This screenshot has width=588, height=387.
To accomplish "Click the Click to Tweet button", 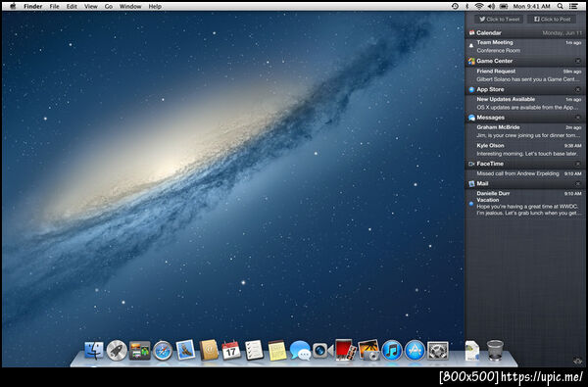I will point(499,20).
